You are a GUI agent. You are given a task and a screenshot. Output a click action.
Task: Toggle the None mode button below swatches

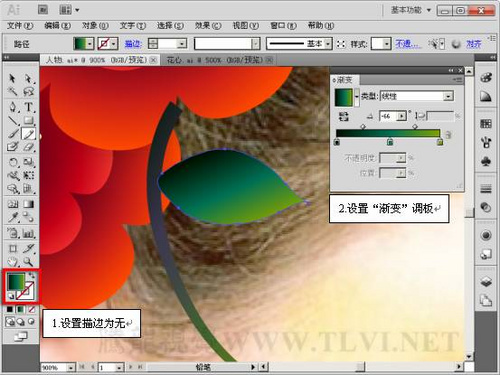tap(31, 310)
